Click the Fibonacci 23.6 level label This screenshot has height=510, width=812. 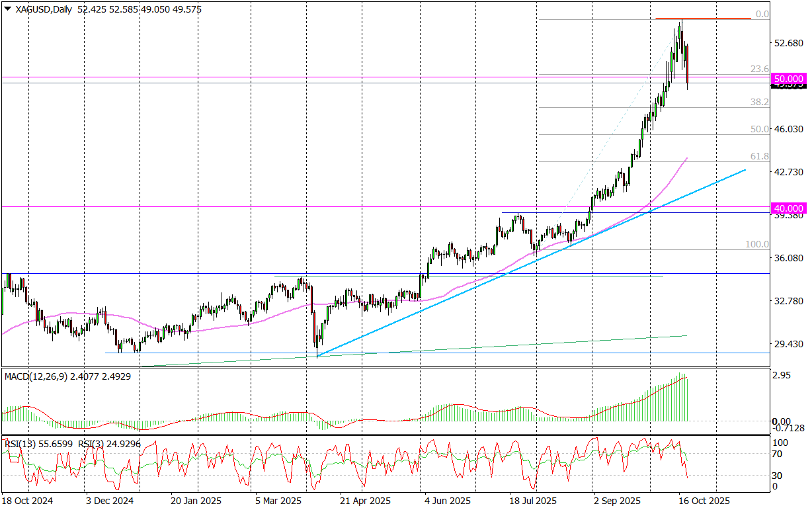tap(759, 69)
